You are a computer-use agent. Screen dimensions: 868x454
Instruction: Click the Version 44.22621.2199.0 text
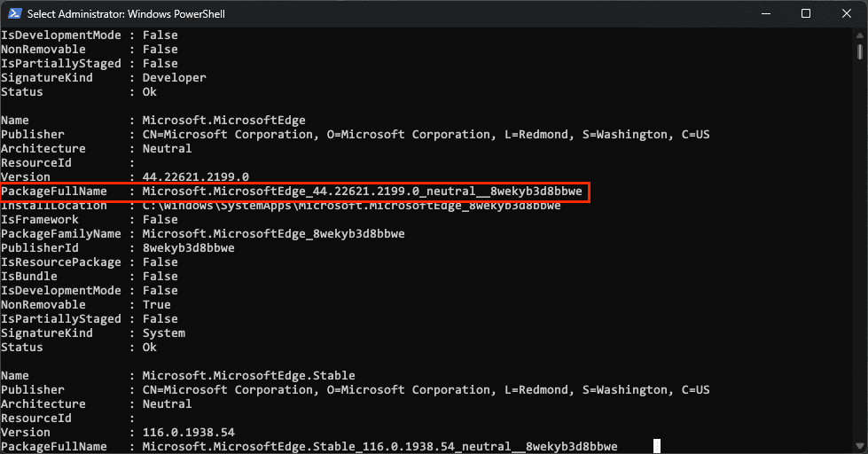pos(195,177)
